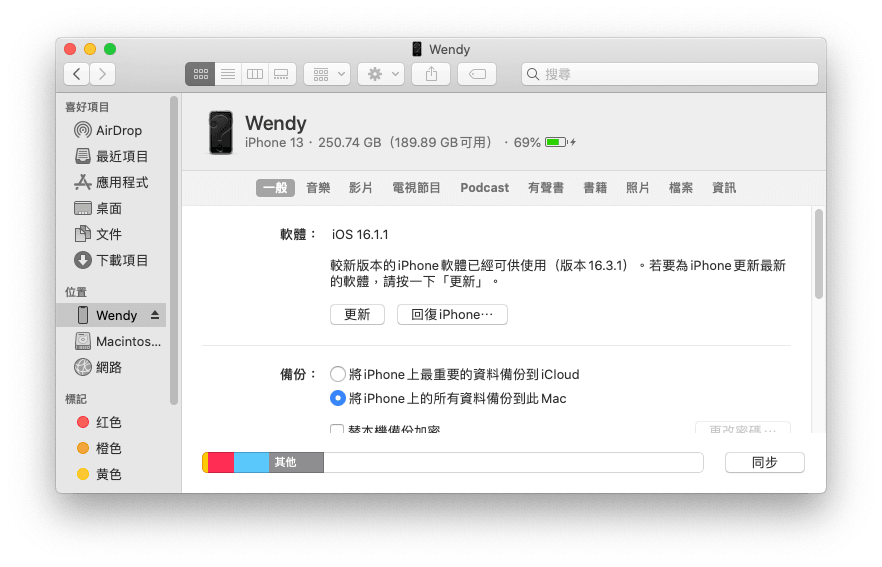
Task: Click the Share toolbar icon
Action: pos(431,74)
